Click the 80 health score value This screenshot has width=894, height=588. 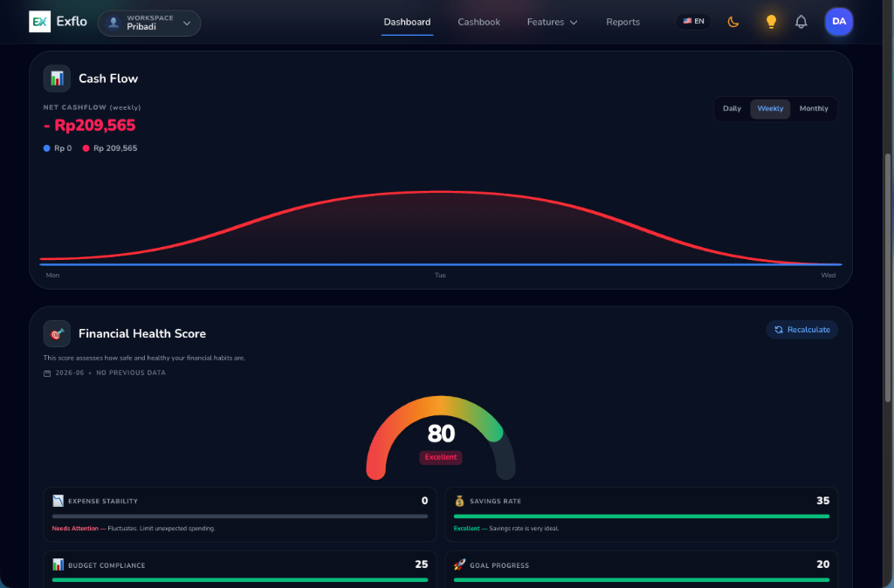[441, 434]
